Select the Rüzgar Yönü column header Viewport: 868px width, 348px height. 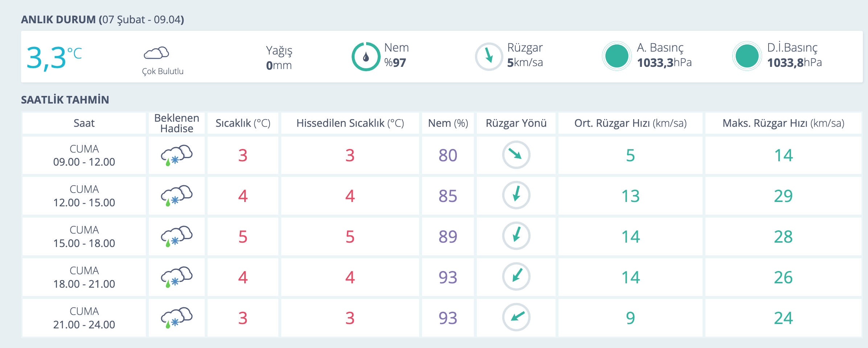(516, 123)
